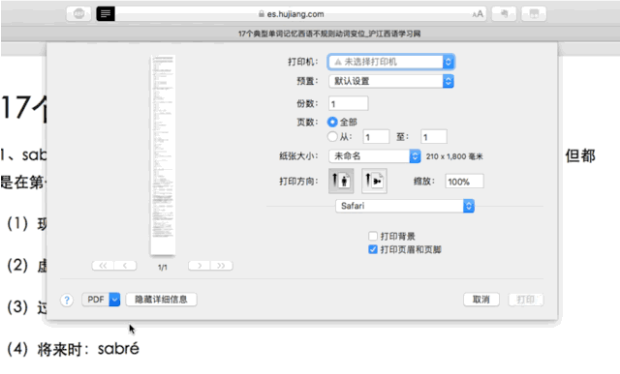Uncheck 打印页眉和页脚 checkbox
The height and width of the screenshot is (374, 620).
tap(372, 249)
